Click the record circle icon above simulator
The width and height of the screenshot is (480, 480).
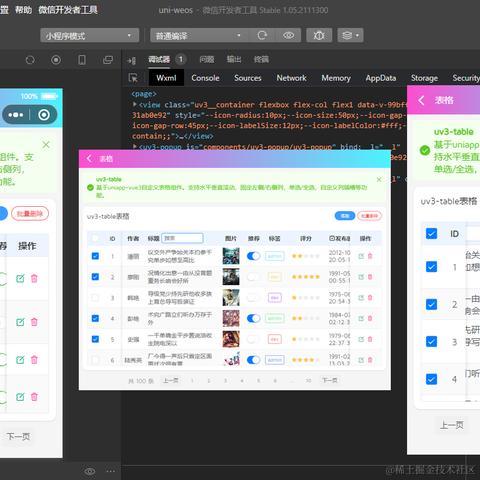pyautogui.click(x=56, y=60)
